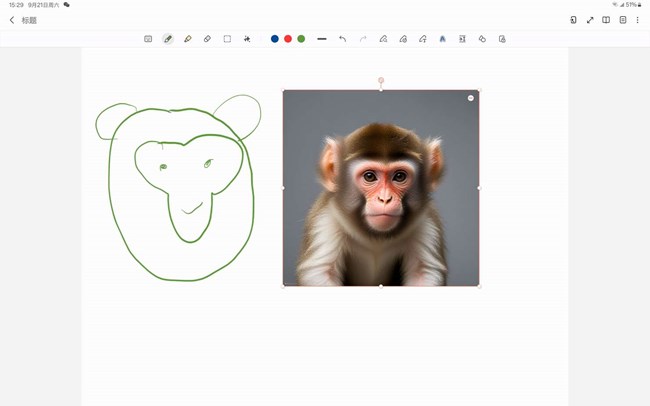Select the pen tool in toolbar
The image size is (650, 406).
click(x=168, y=39)
